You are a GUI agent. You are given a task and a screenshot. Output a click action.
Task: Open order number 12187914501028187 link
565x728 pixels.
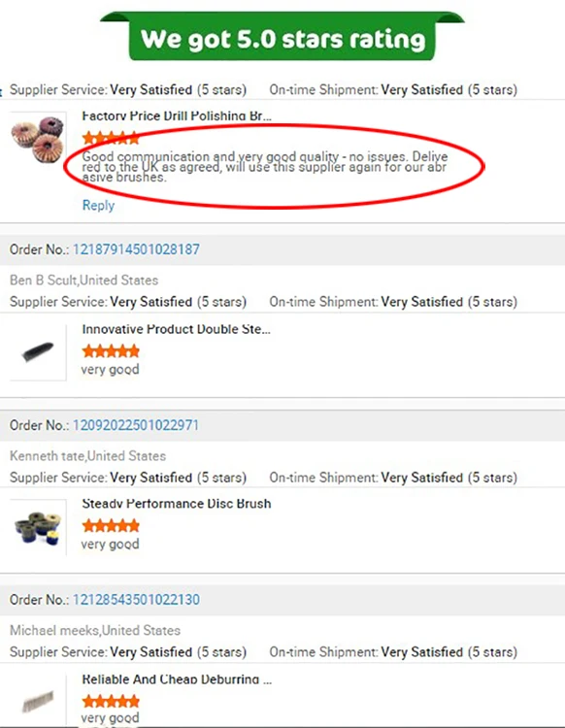coord(136,249)
